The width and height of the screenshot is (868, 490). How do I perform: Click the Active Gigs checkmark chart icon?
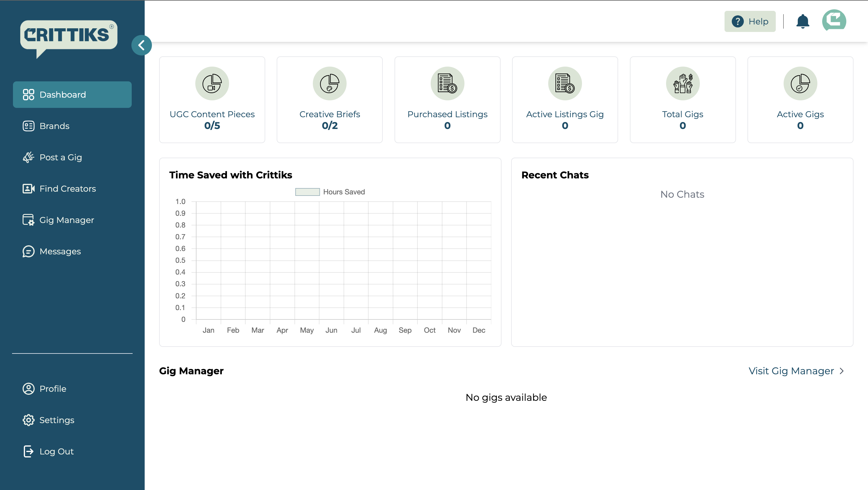click(800, 83)
